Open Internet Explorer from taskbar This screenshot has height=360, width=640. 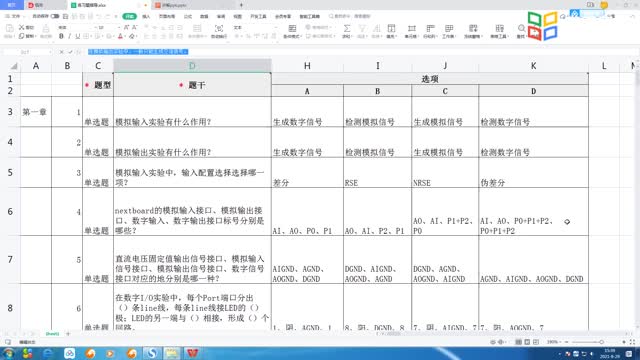48,353
